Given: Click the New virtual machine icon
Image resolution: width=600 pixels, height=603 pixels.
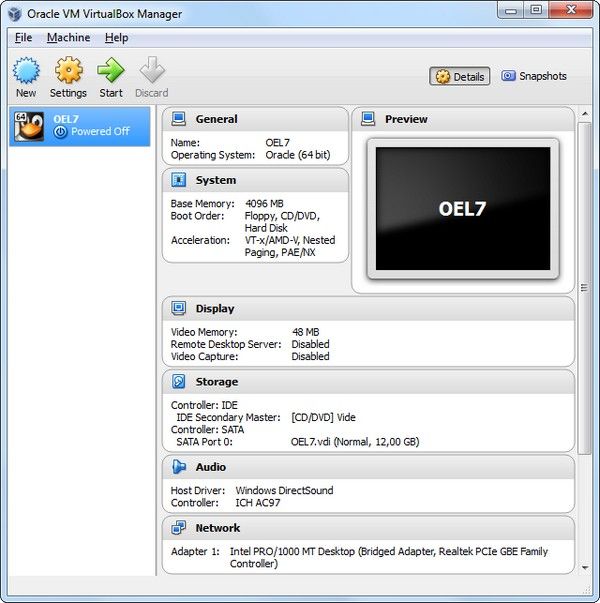Looking at the screenshot, I should 26,71.
